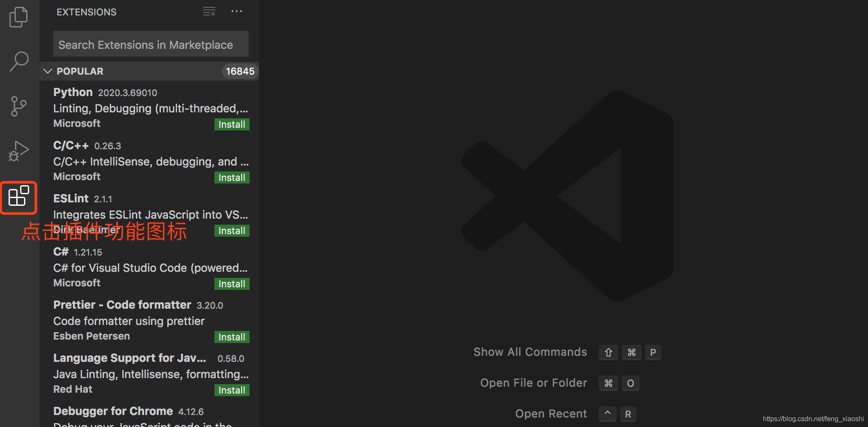Click Microsoft publisher under C#
This screenshot has height=427, width=868.
[77, 283]
